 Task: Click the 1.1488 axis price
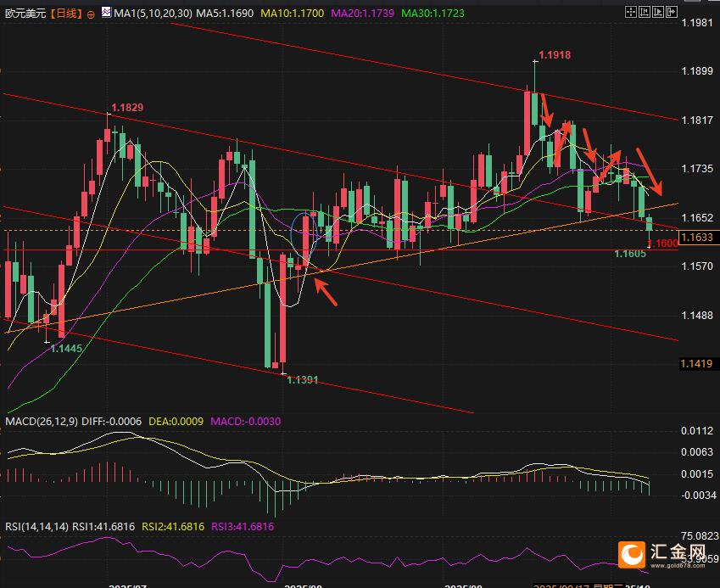pos(697,316)
